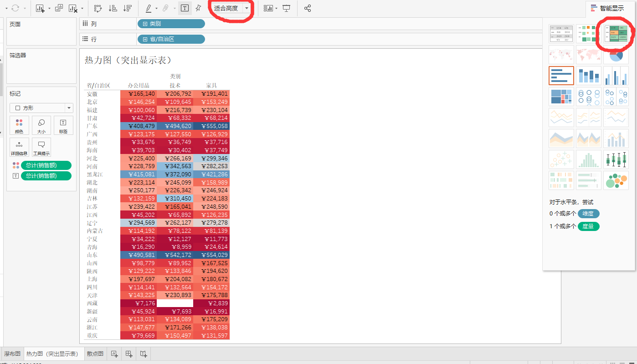
Task: Click the 颜色 (Color) card in the Marks panel
Action: click(19, 125)
